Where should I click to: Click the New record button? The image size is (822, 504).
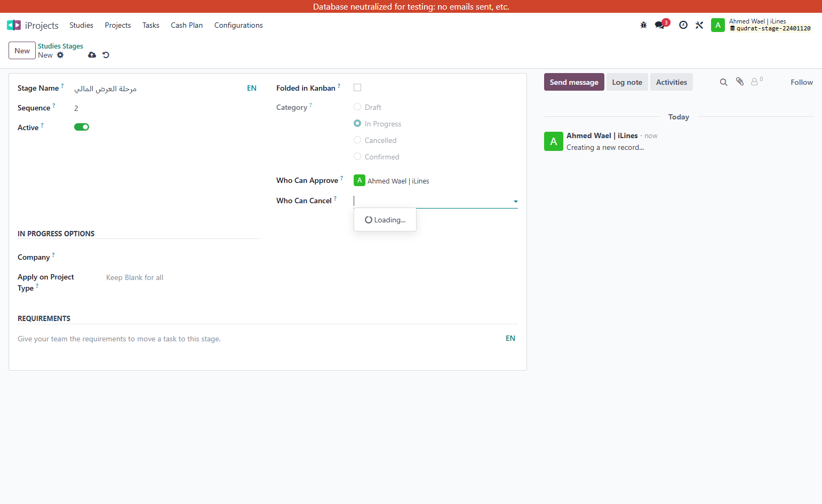pyautogui.click(x=22, y=51)
